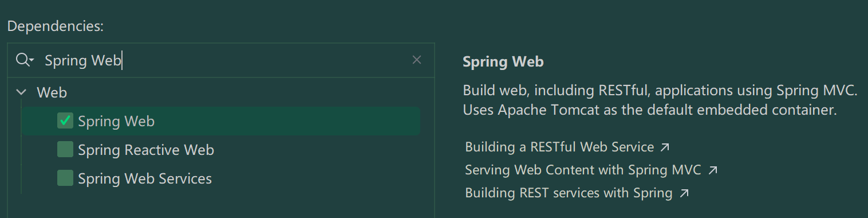The image size is (868, 218).
Task: Click the external arrow icon after Spring MVC link
Action: pos(713,170)
